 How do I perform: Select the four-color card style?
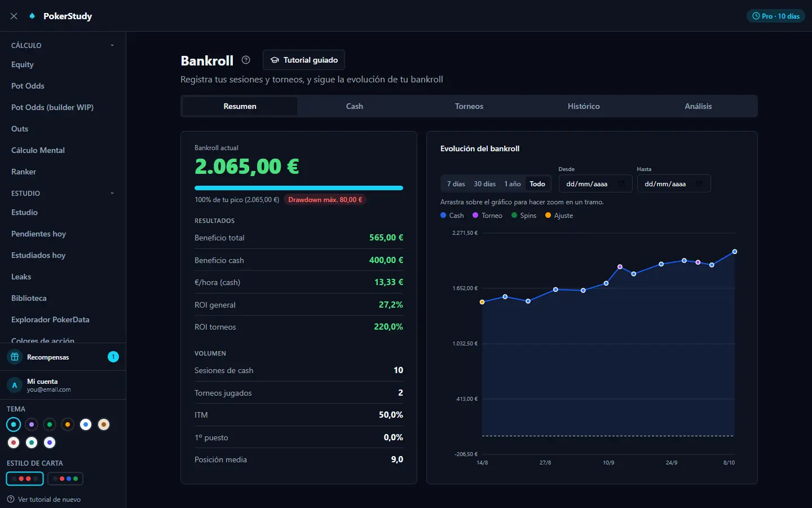click(x=65, y=479)
